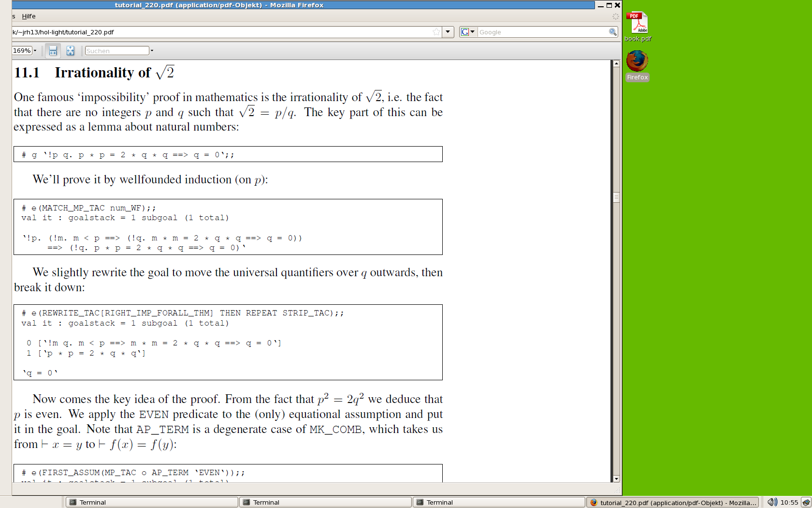Select the tutorial_220.pdf Firefox taskbar button
This screenshot has height=508, width=812.
point(672,502)
